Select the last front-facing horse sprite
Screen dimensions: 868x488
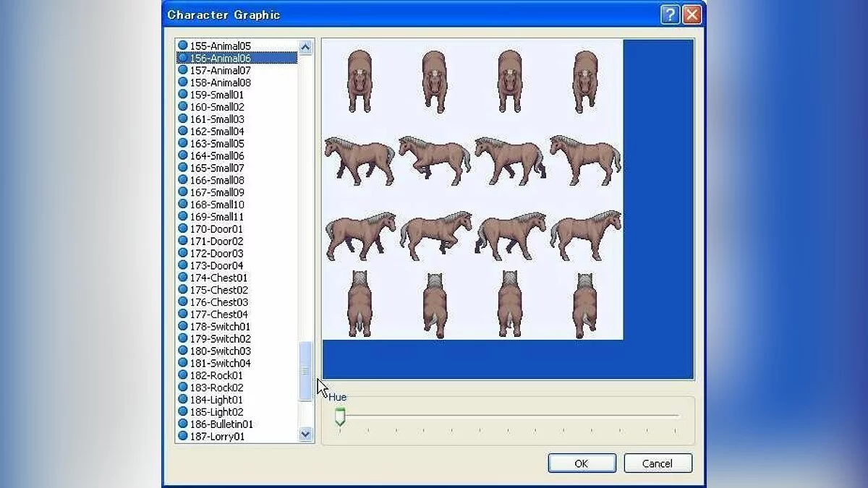(585, 81)
